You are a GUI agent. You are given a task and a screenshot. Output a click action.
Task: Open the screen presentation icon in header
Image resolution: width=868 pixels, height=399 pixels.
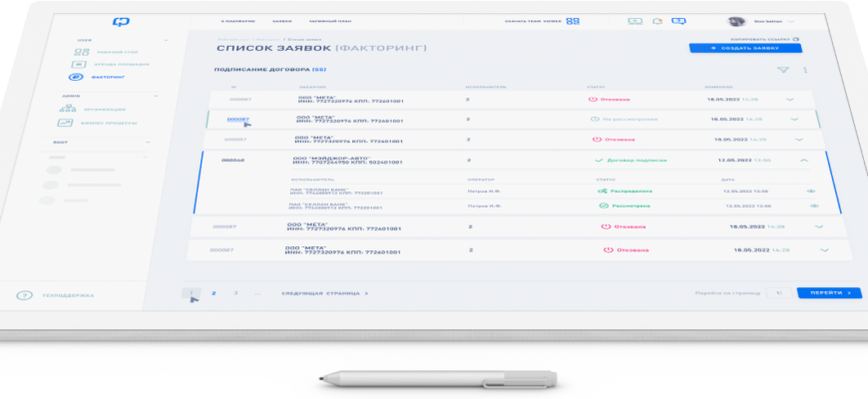[635, 22]
